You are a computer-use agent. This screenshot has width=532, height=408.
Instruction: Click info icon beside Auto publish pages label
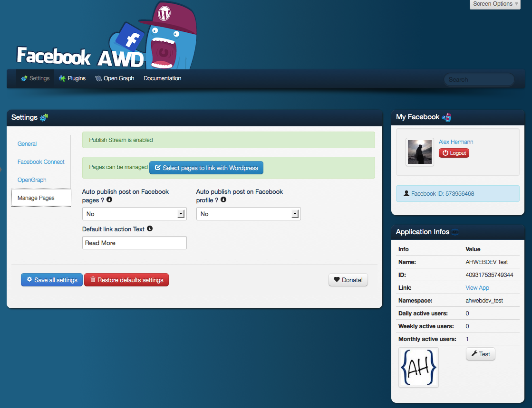[109, 200]
